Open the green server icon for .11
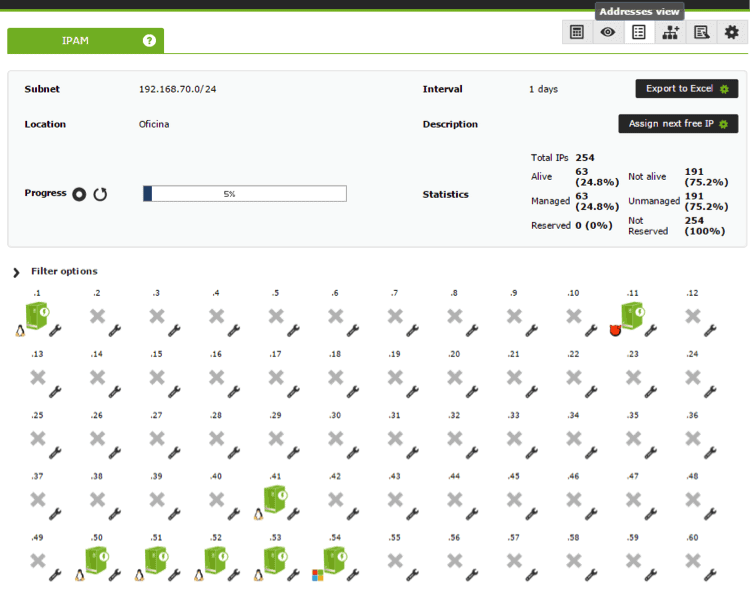Image resolution: width=750 pixels, height=589 pixels. pos(633,315)
